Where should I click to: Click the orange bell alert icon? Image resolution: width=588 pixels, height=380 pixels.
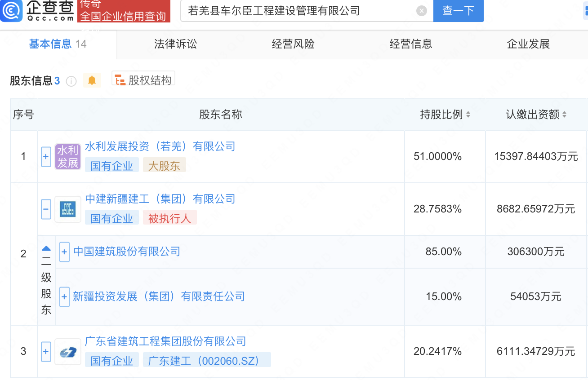click(x=92, y=80)
